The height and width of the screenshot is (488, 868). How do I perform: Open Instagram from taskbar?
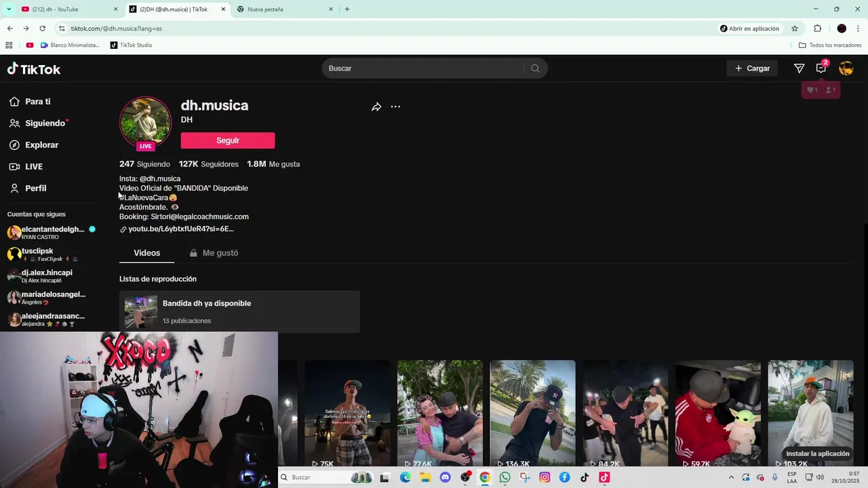545,477
